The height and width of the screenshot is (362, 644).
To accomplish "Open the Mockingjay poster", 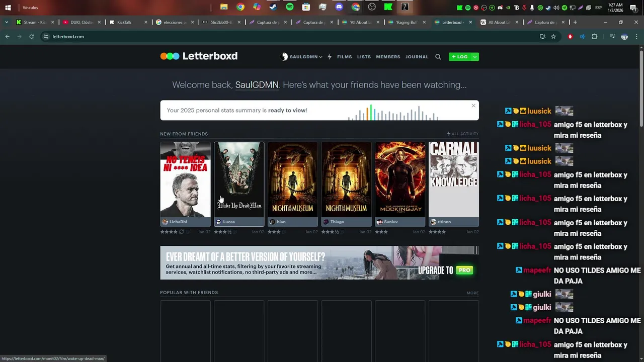I will 400,179.
